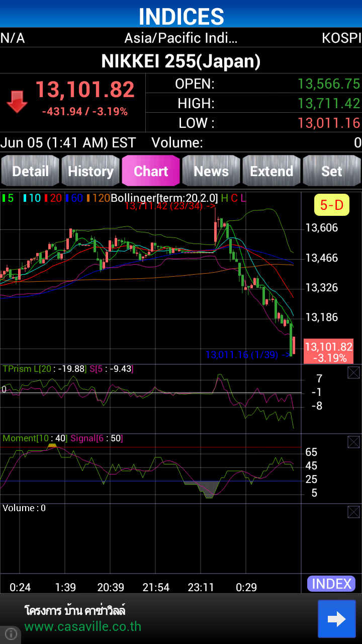Open the History tab
The width and height of the screenshot is (362, 644).
[90, 171]
